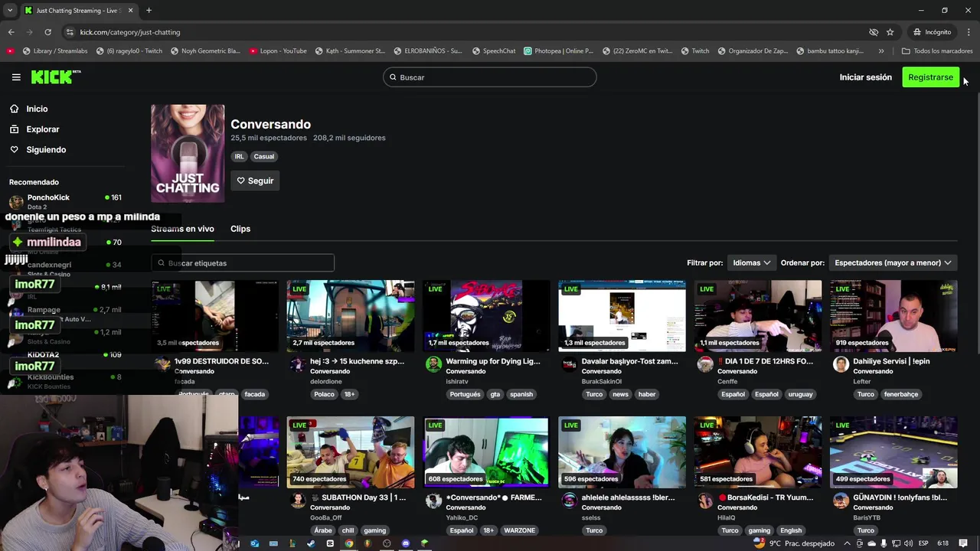Switch to Streams en vivo tab
The height and width of the screenshot is (551, 980).
[x=182, y=229]
